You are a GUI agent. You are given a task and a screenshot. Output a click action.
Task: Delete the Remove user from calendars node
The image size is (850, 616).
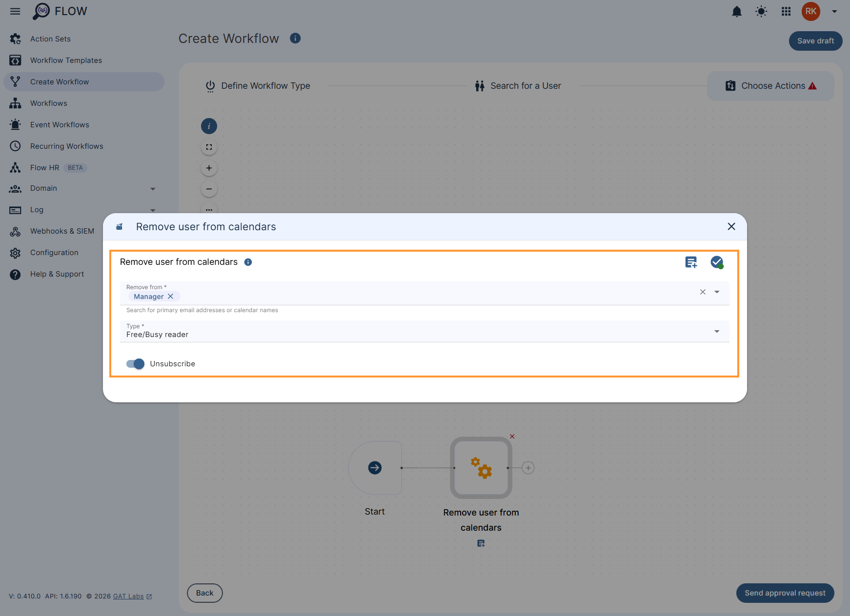click(x=512, y=437)
